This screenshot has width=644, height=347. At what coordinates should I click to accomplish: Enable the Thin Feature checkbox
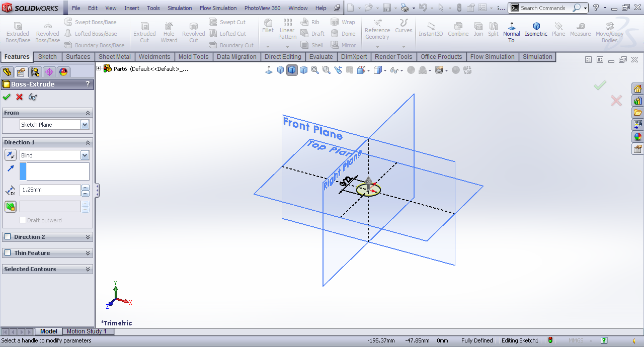[x=8, y=253]
